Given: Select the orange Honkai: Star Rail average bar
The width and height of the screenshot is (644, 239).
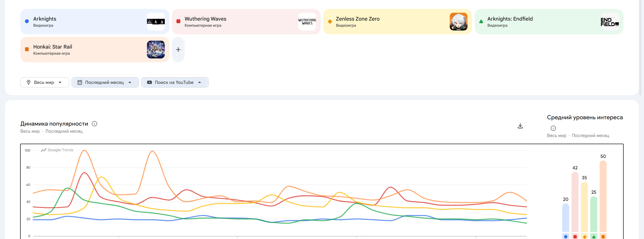Looking at the screenshot, I should [x=603, y=196].
